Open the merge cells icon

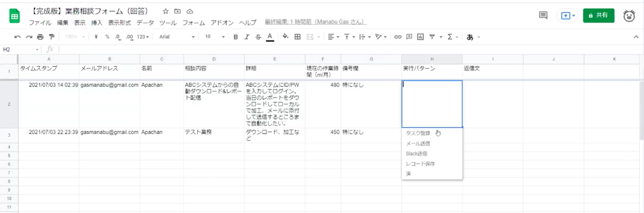310,37
